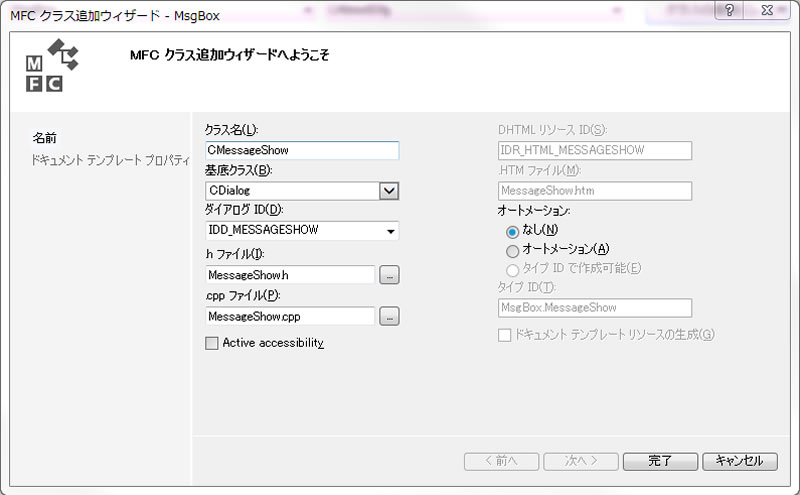Click the MFC wizard logo icon
Screen dimensions: 800x495
pyautogui.click(x=52, y=65)
